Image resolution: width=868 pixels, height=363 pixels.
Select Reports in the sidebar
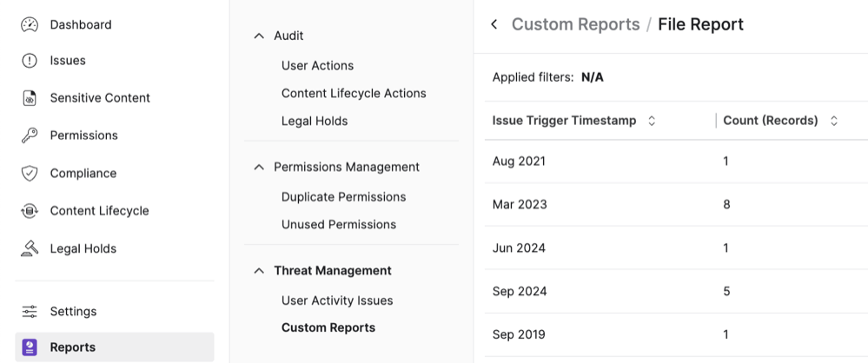point(115,347)
